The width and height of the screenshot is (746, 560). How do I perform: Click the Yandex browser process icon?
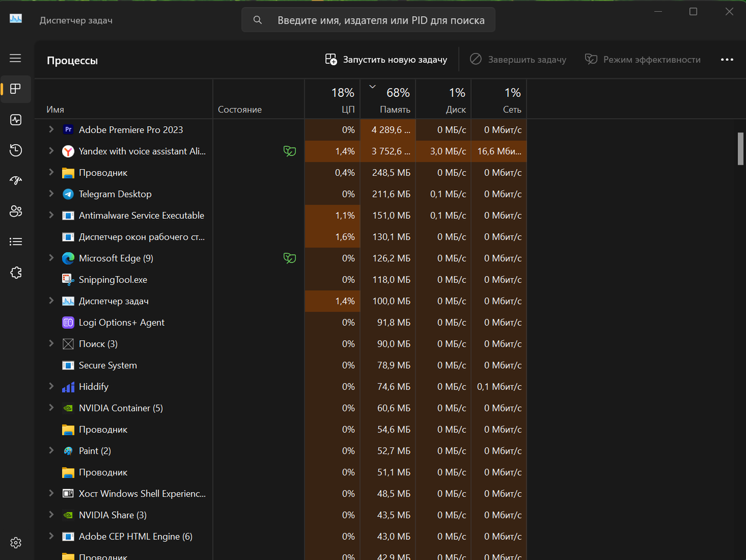tap(68, 151)
